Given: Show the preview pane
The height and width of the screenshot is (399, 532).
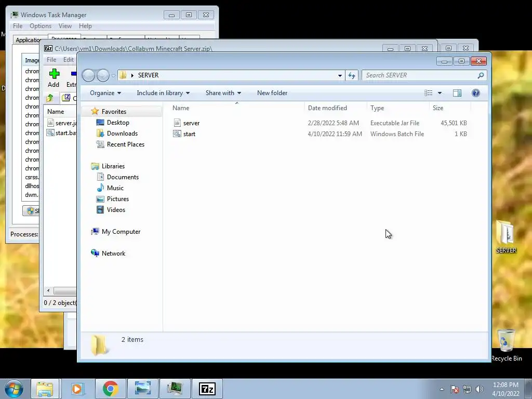Looking at the screenshot, I should coord(457,93).
